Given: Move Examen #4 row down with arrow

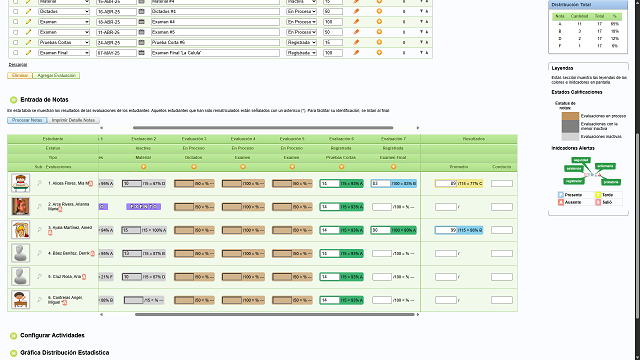Looking at the screenshot, I should coord(422,22).
